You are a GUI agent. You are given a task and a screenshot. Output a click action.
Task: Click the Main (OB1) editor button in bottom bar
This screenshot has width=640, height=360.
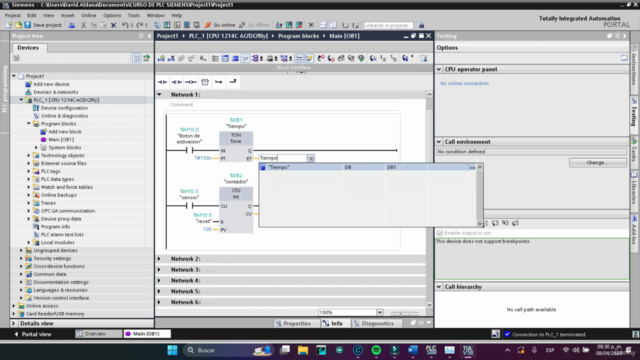click(x=147, y=334)
